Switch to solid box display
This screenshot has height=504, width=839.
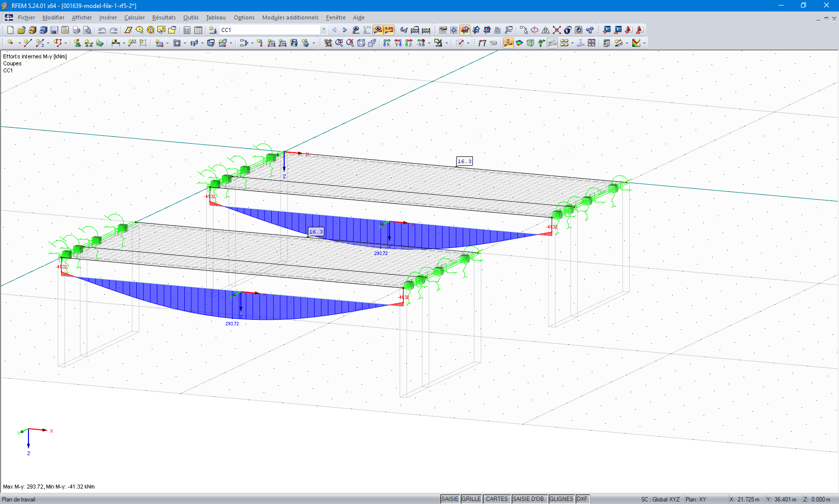coord(372,43)
